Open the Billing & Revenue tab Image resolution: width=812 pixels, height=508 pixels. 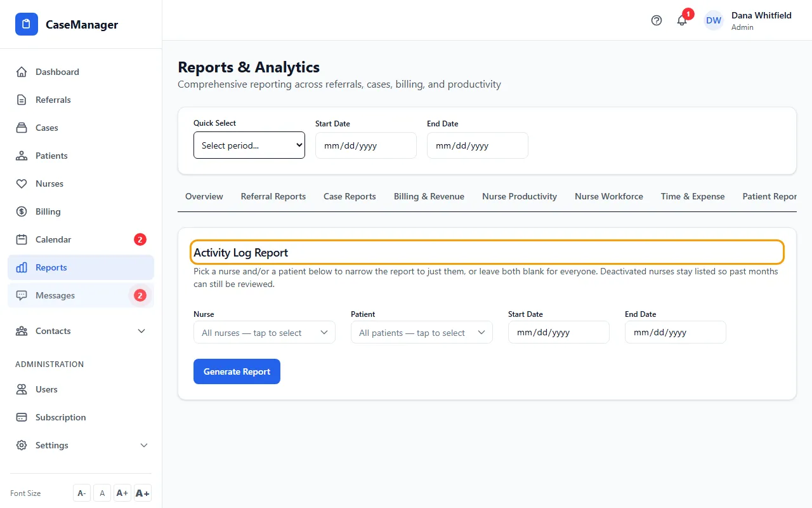coord(429,197)
